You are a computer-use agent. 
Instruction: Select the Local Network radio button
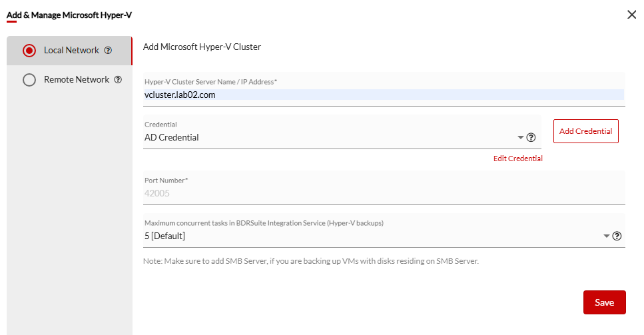29,51
